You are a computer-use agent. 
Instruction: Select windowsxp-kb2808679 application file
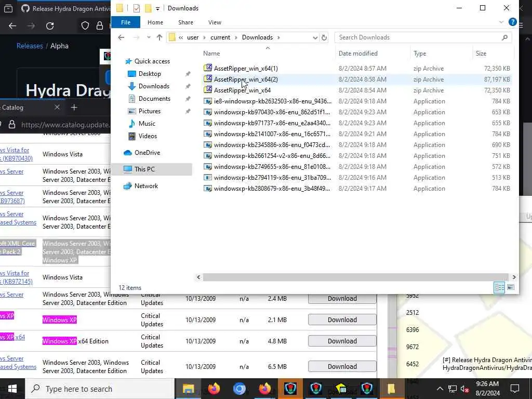[x=272, y=188]
